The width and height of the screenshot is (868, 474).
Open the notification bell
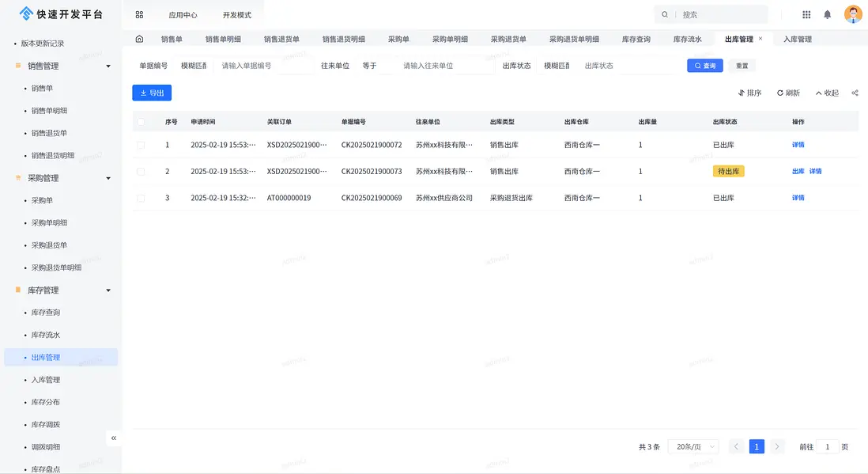827,15
